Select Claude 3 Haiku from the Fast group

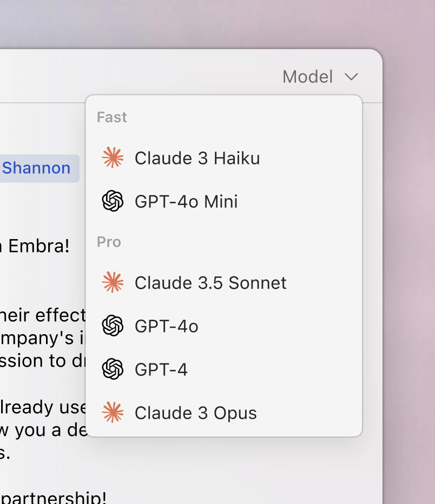[197, 158]
